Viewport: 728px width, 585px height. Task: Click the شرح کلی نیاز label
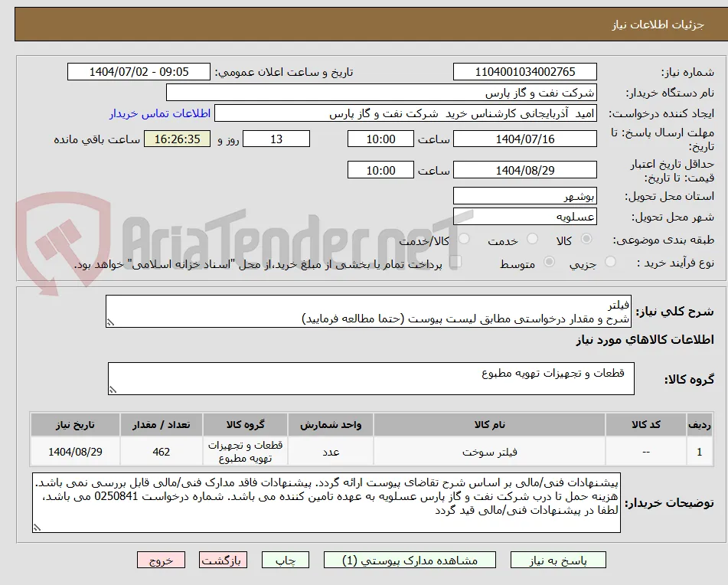point(674,311)
